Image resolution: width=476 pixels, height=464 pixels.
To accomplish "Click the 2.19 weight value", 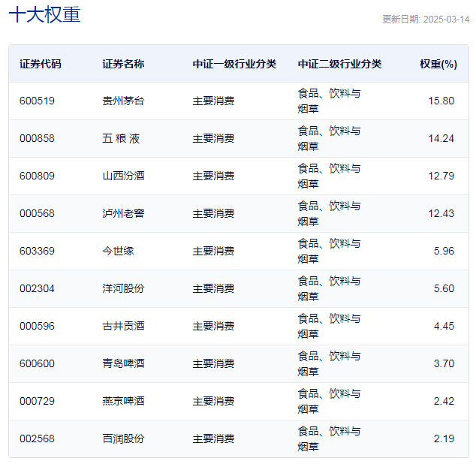I will click(x=444, y=438).
